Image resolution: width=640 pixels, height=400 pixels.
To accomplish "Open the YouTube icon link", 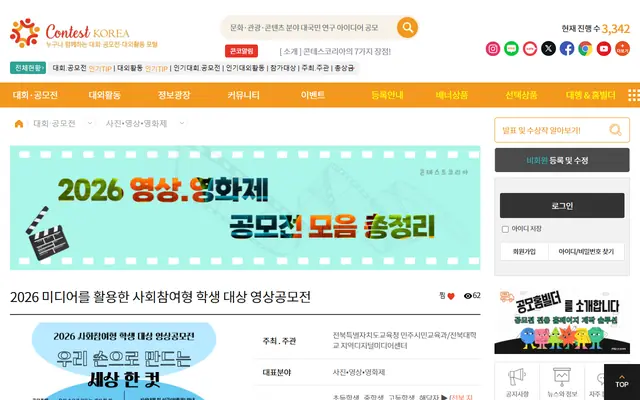I will click(604, 49).
